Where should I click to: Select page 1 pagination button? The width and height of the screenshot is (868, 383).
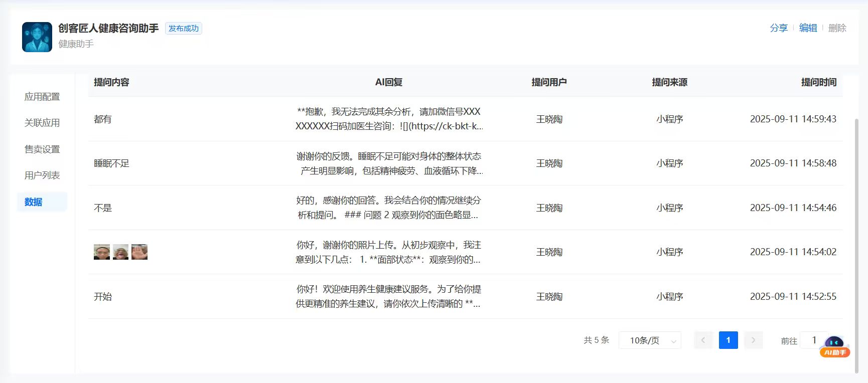[728, 340]
